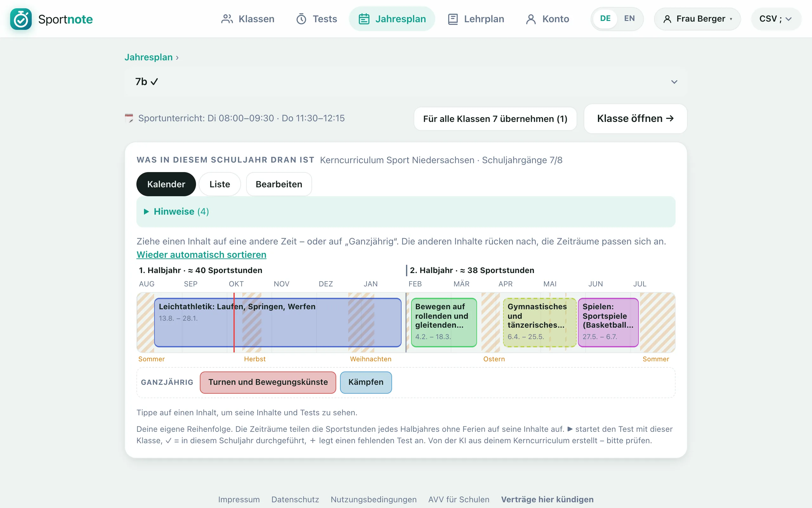Click Verträge hier kündigen link
This screenshot has height=508, width=812.
[547, 500]
